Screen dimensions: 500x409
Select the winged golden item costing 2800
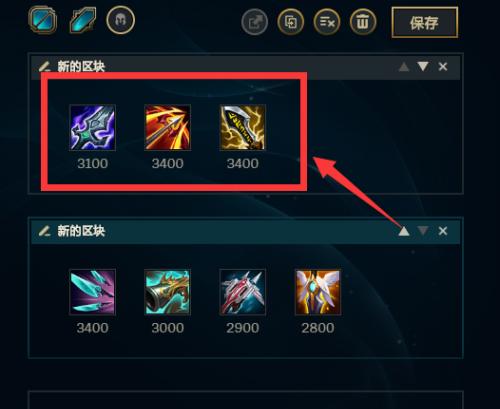pos(318,292)
